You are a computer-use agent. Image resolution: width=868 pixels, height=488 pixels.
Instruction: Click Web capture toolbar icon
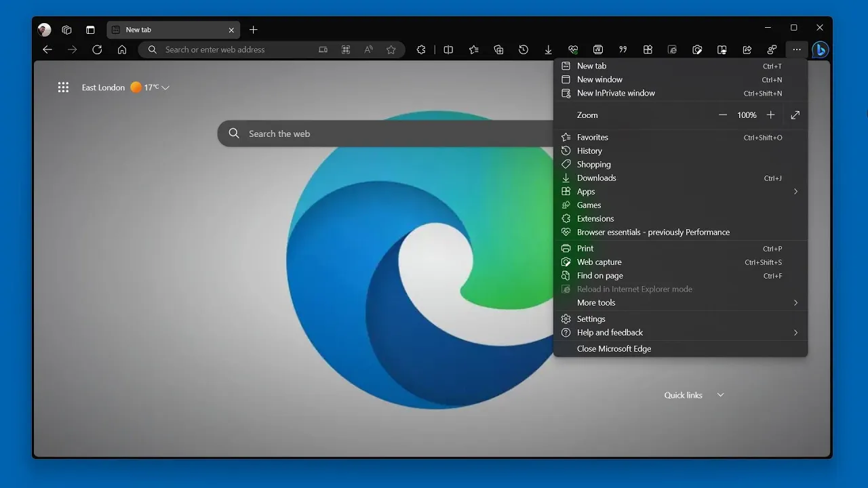[x=697, y=49]
